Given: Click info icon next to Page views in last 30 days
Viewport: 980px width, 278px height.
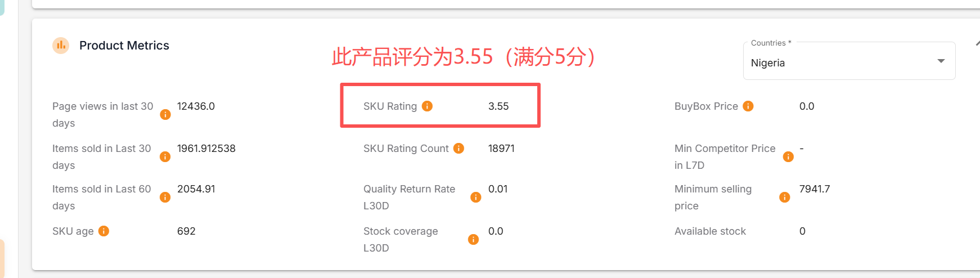Looking at the screenshot, I should click(x=165, y=114).
